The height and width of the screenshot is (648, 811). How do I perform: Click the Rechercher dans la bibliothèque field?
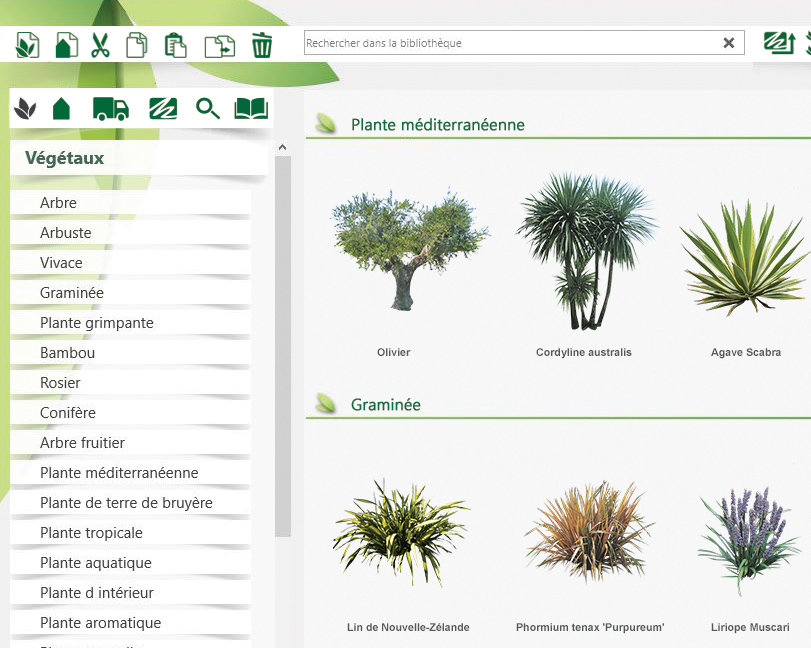[510, 43]
